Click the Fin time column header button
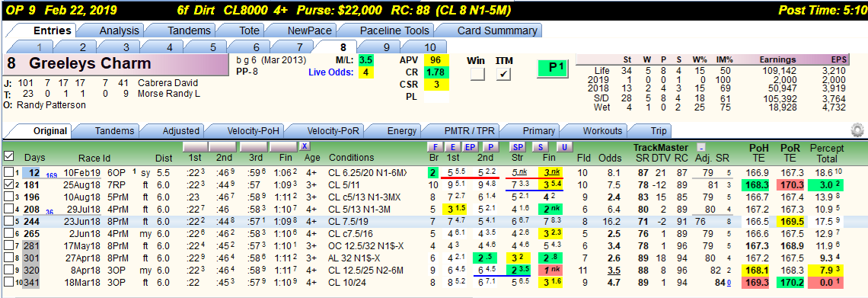 [284, 147]
